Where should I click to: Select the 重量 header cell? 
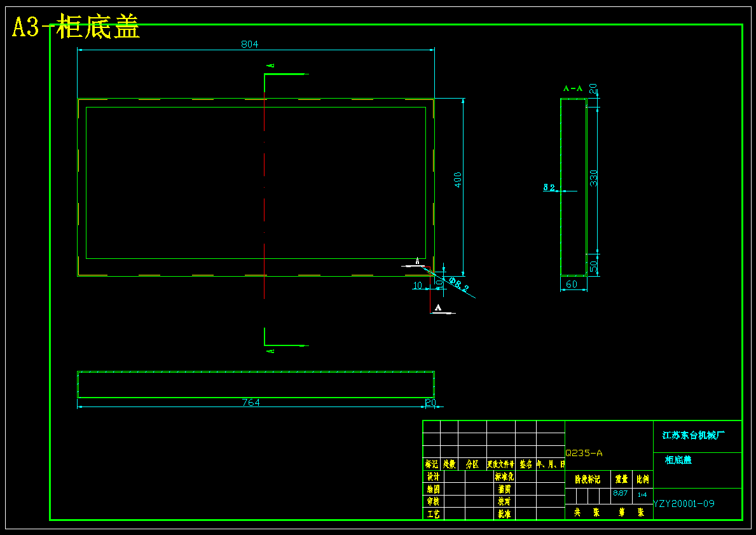[621, 480]
